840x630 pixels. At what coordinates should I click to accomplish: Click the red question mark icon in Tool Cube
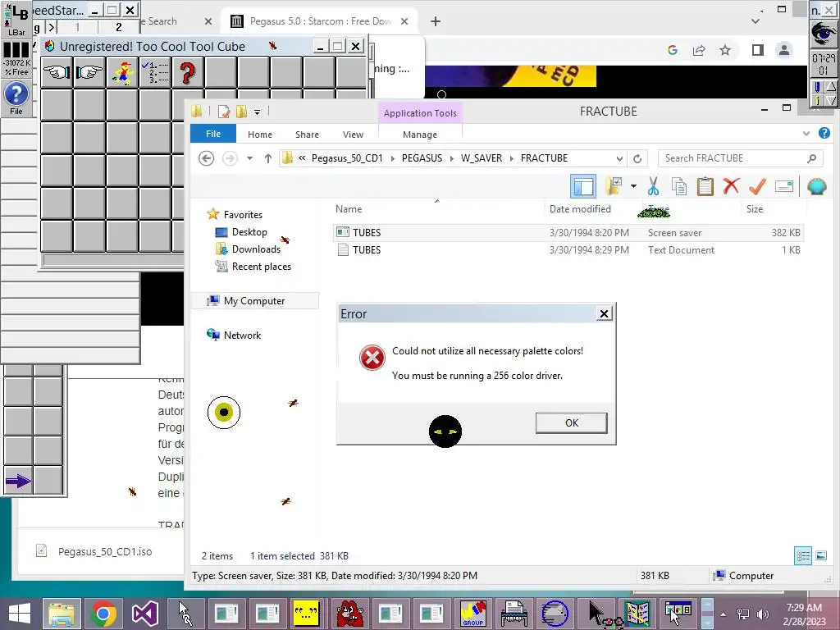188,72
